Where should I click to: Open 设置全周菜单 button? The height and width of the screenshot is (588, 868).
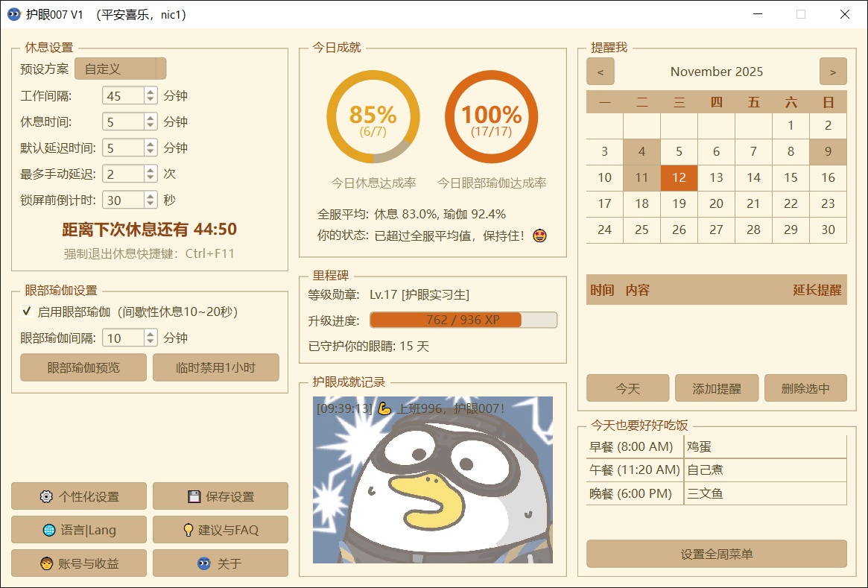coord(716,554)
